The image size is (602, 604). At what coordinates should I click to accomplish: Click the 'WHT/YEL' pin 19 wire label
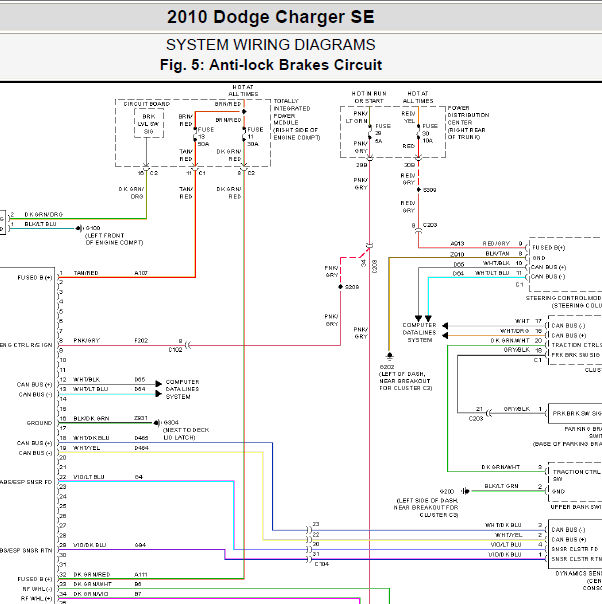click(87, 448)
